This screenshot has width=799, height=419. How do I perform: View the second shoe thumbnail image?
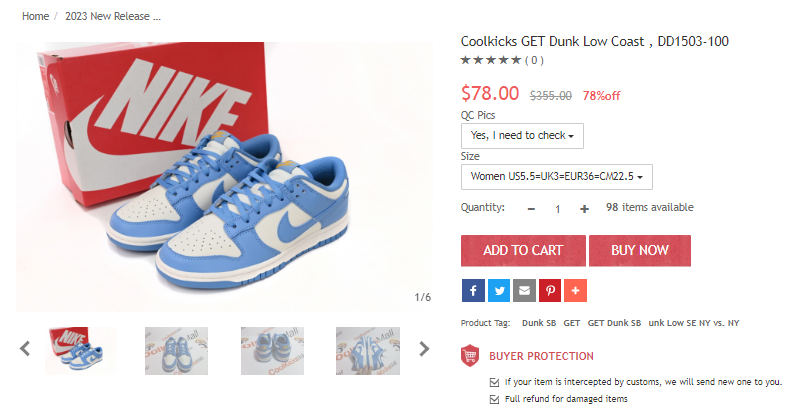(x=176, y=351)
